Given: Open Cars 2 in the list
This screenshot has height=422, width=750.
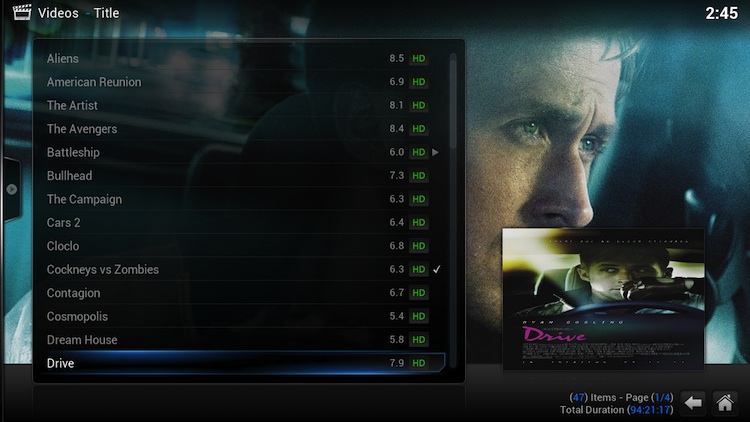Looking at the screenshot, I should [x=243, y=222].
